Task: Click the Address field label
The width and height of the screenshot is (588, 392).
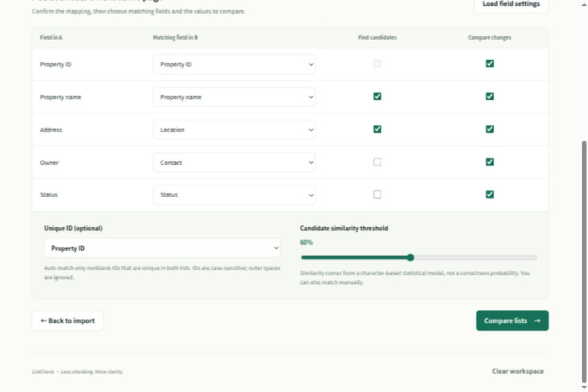Action: [51, 130]
